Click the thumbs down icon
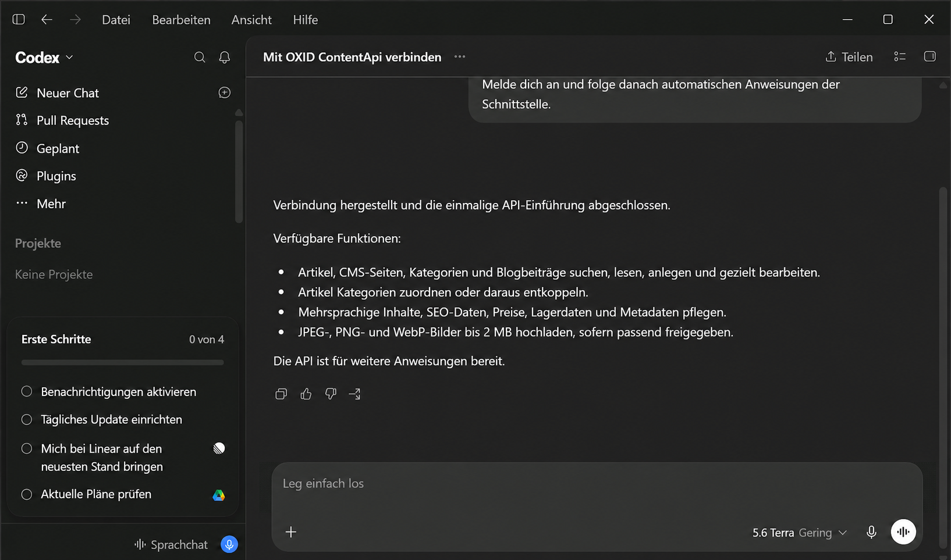Viewport: 951px width, 560px height. click(x=331, y=394)
